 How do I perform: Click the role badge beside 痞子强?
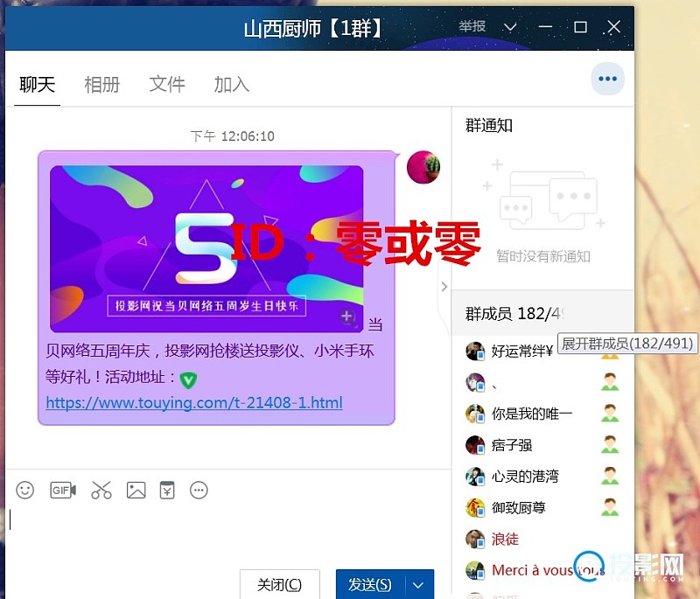[x=610, y=444]
